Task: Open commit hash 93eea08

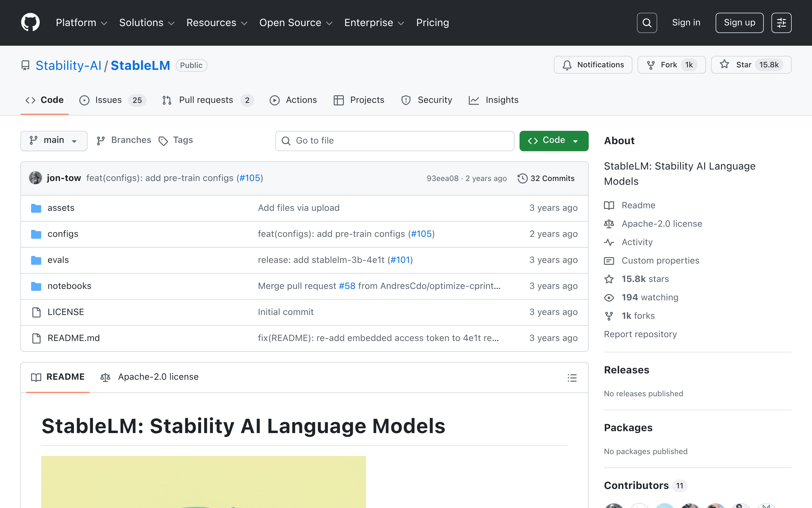Action: pos(442,178)
